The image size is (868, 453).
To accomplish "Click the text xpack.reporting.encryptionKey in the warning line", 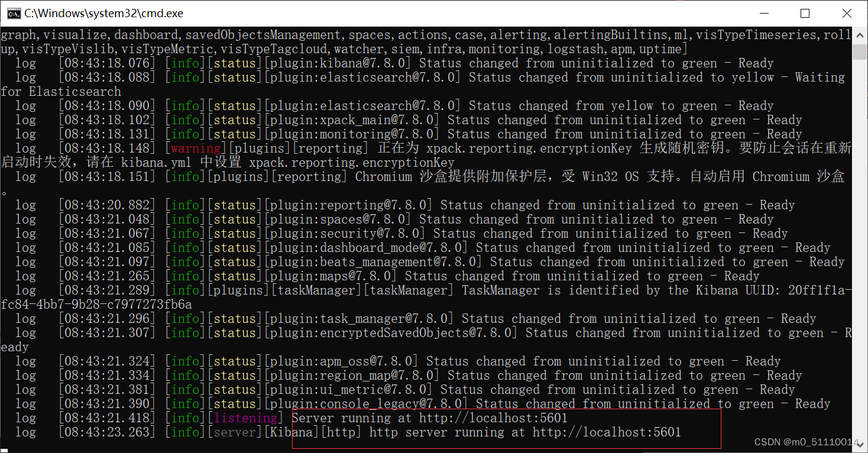I will [529, 148].
